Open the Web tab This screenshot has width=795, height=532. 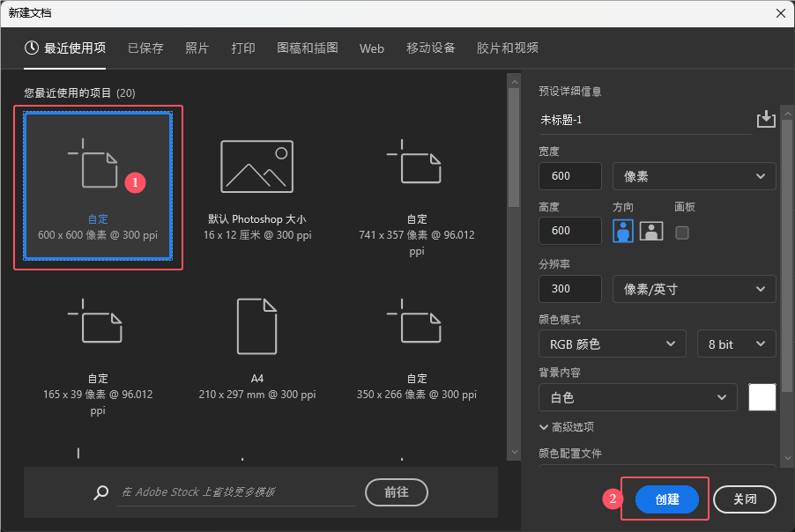click(x=372, y=48)
